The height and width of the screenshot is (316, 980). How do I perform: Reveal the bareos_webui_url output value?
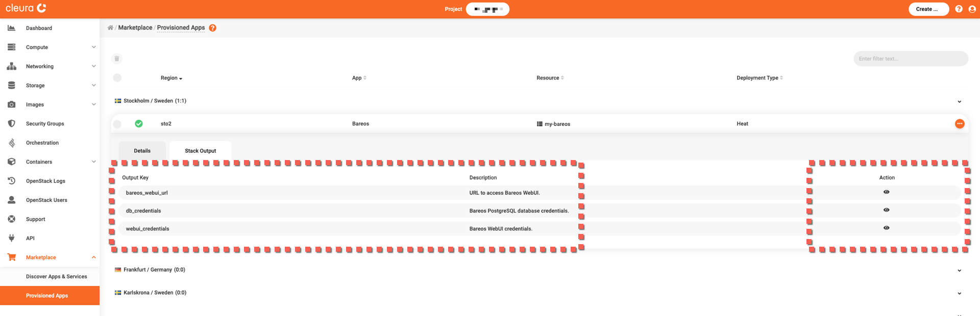(886, 192)
